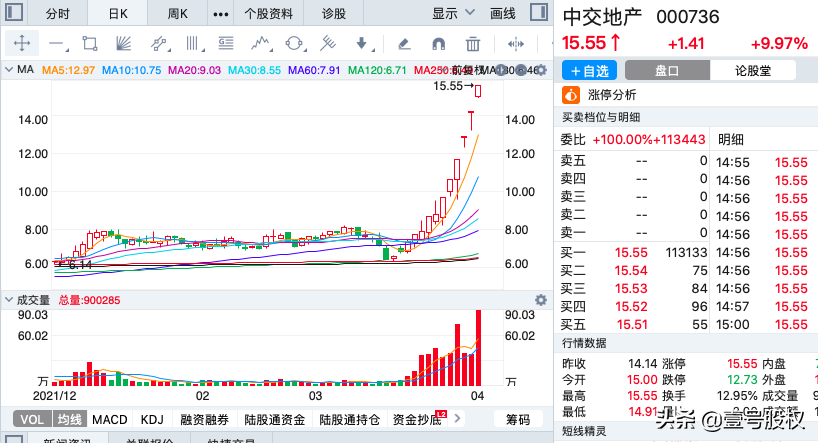Click the eraser tool icon
Image resolution: width=818 pixels, height=443 pixels.
[404, 44]
